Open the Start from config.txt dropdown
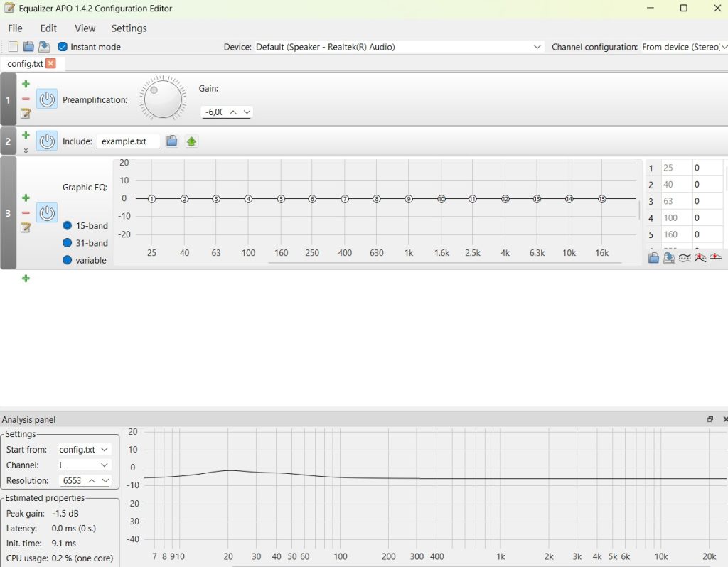728x567 pixels. click(84, 450)
